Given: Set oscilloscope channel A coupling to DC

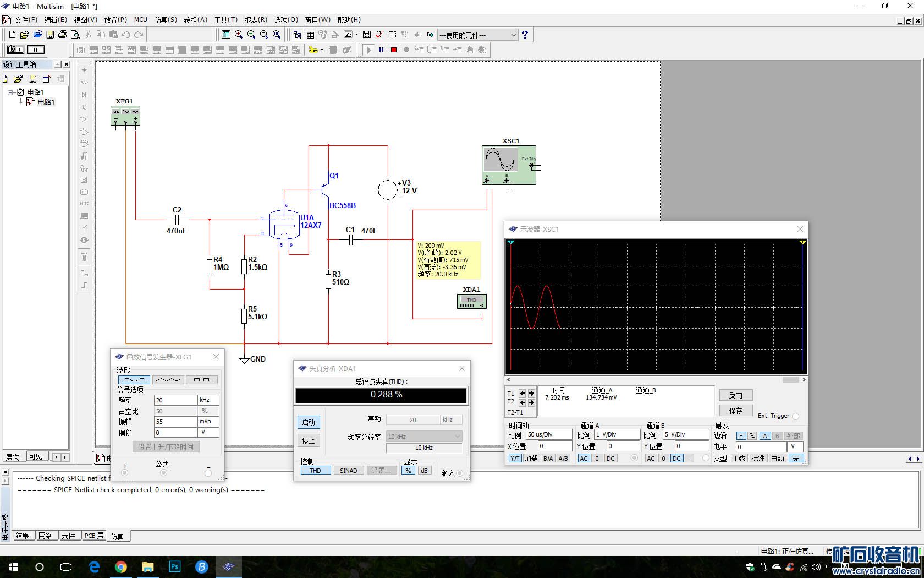Looking at the screenshot, I should tap(610, 459).
